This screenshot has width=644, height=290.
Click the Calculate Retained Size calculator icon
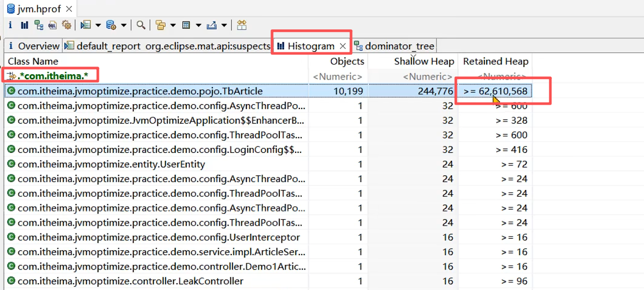[186, 25]
